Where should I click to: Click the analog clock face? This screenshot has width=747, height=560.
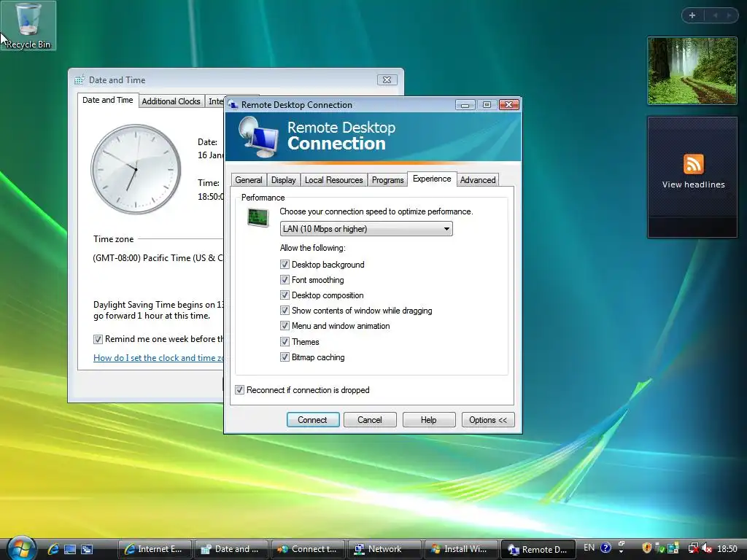pyautogui.click(x=136, y=169)
